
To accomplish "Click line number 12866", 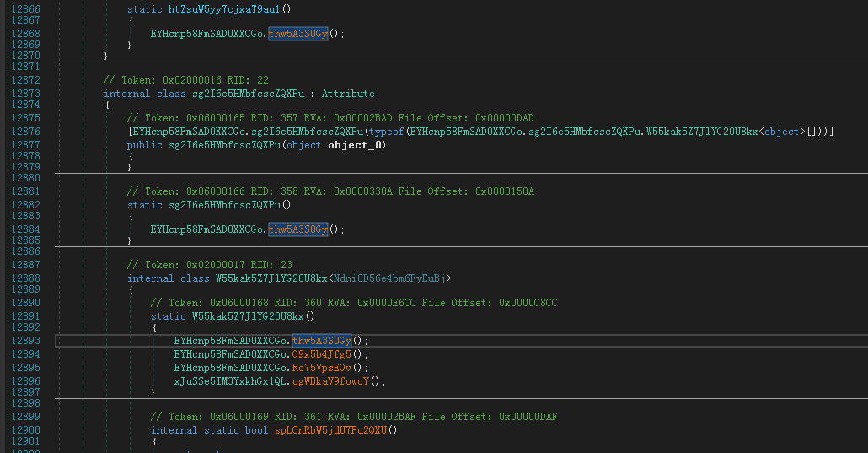I will [25, 9].
